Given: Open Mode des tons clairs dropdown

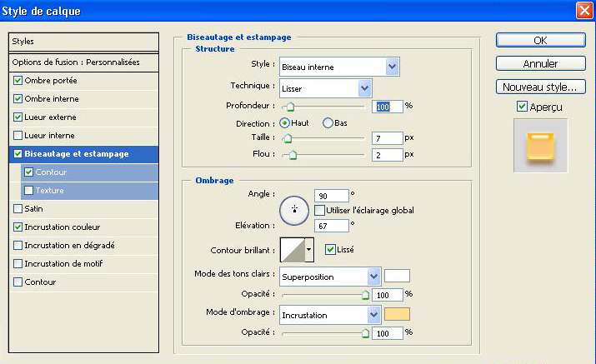Looking at the screenshot, I should [330, 277].
